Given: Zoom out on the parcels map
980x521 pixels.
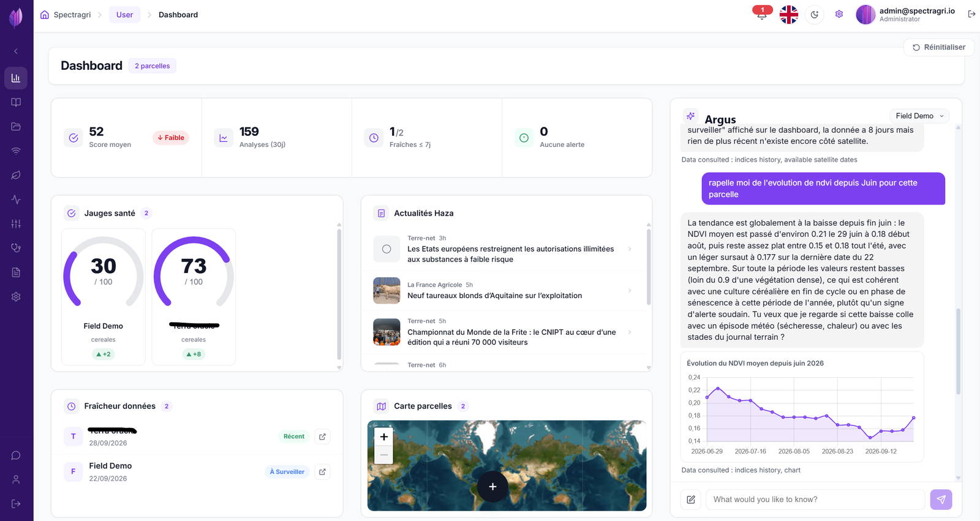Looking at the screenshot, I should tap(383, 455).
